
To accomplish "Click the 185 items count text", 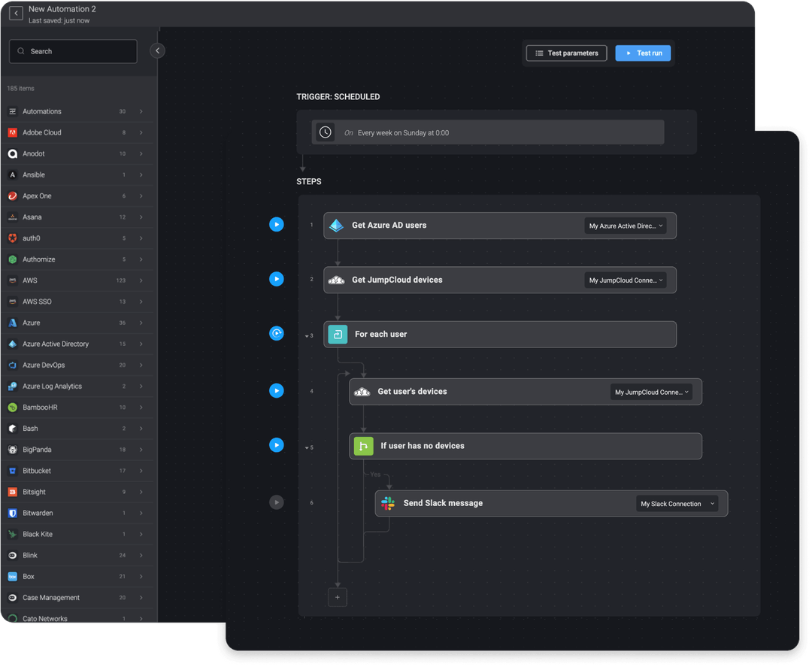I will pos(21,89).
